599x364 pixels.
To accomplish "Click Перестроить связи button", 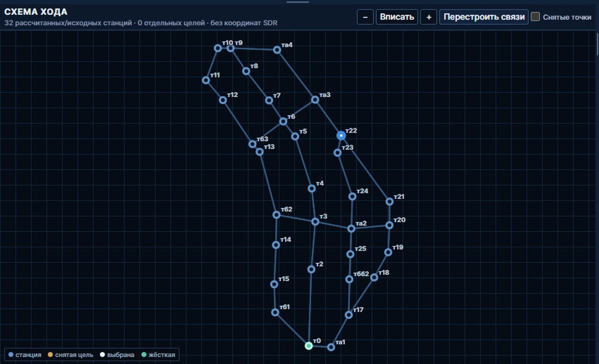I will point(484,17).
